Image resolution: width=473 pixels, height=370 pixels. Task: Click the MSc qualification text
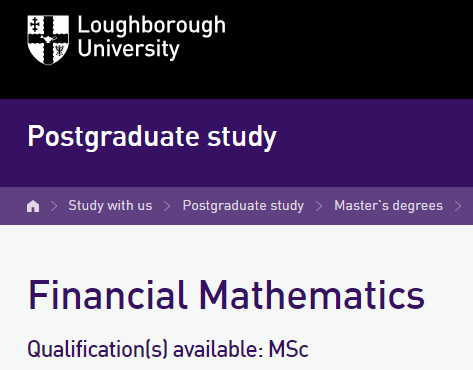click(289, 349)
